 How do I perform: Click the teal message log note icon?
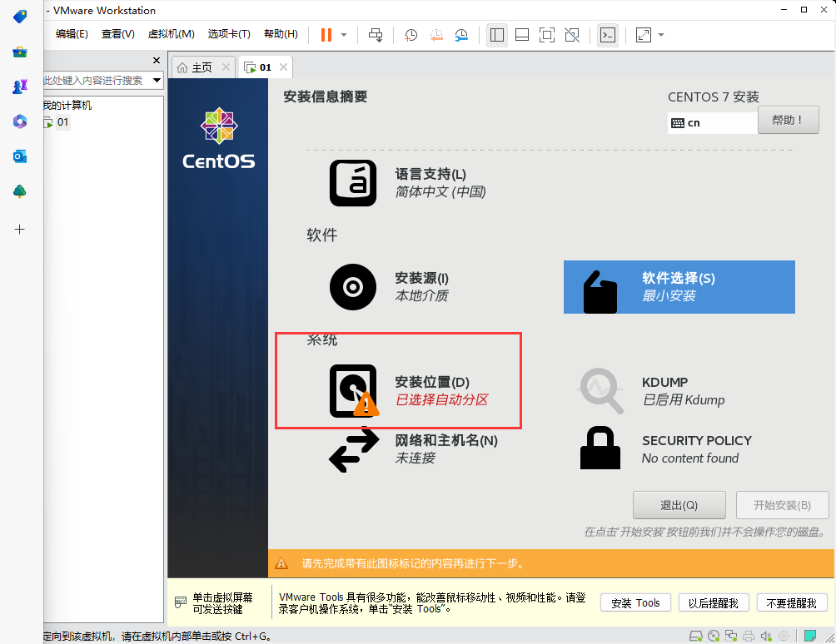click(809, 635)
